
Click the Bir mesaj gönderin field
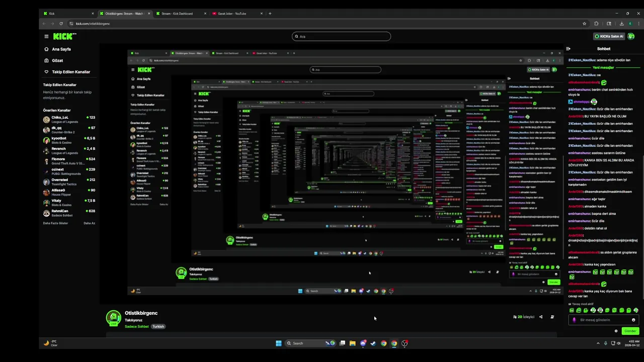click(x=604, y=320)
